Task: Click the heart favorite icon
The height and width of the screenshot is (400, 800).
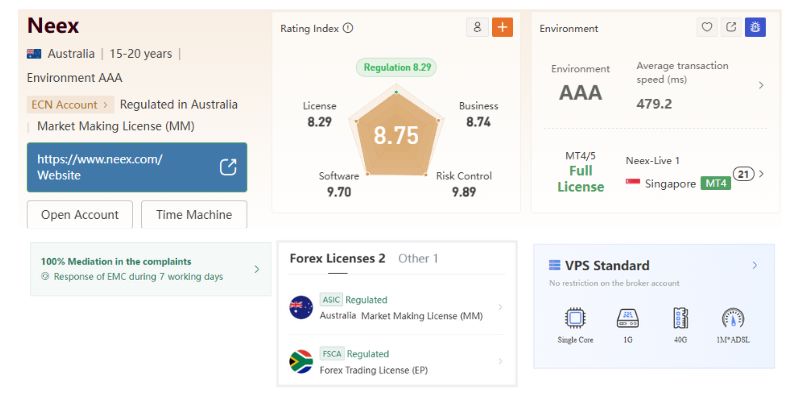Action: pos(707,28)
